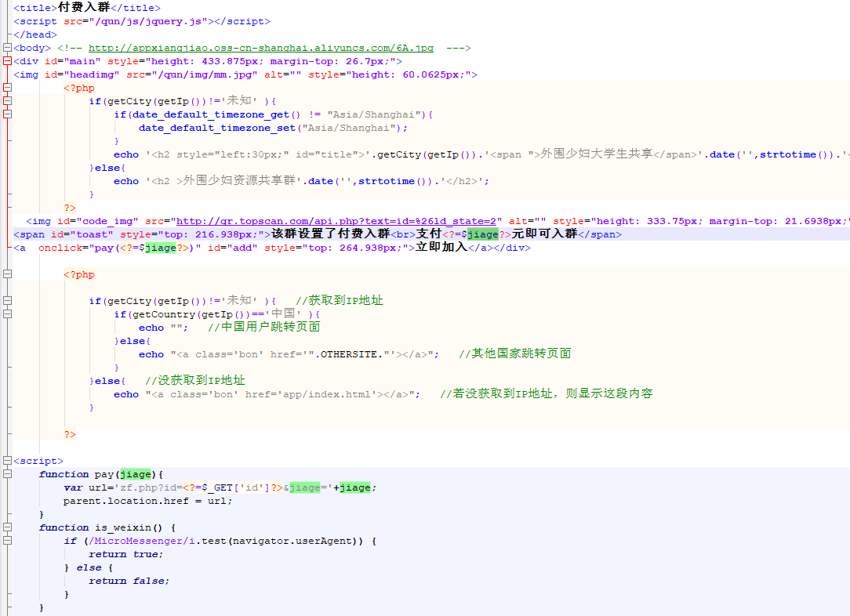850x616 pixels.
Task: Click the "return true;" statement
Action: (x=125, y=554)
